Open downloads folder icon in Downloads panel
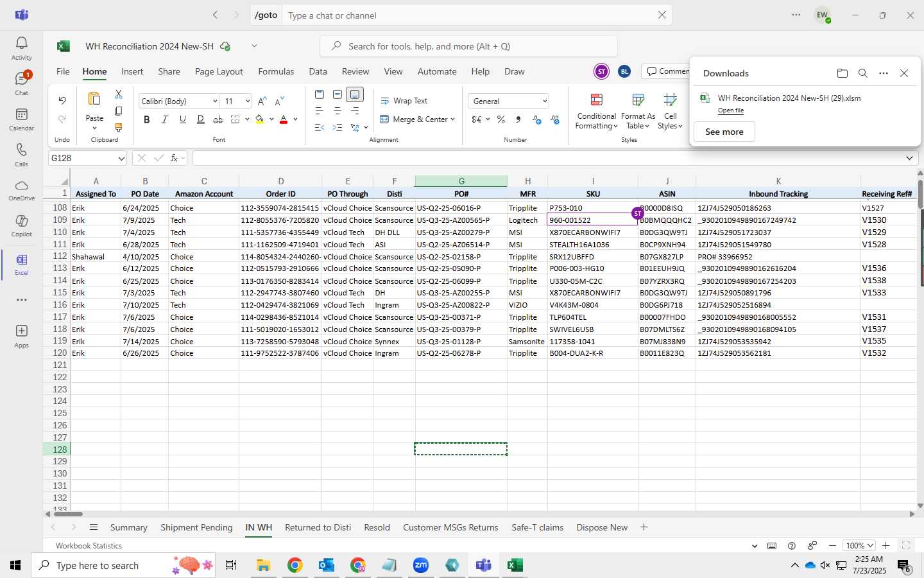 [x=843, y=73]
